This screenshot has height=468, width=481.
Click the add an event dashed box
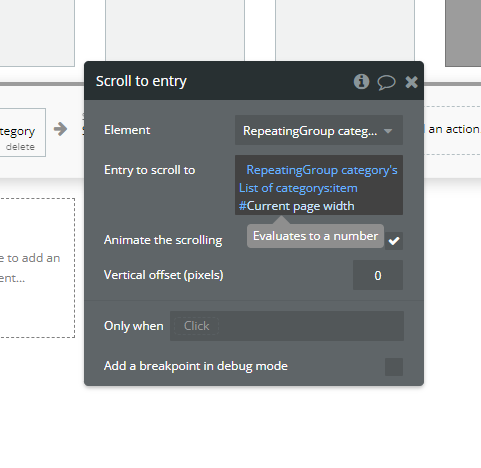click(x=37, y=268)
